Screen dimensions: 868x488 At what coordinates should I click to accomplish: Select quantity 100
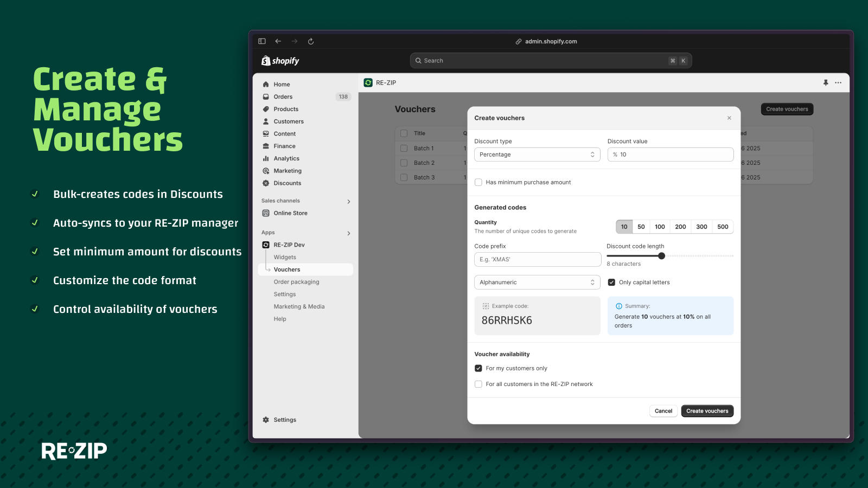[x=660, y=227]
